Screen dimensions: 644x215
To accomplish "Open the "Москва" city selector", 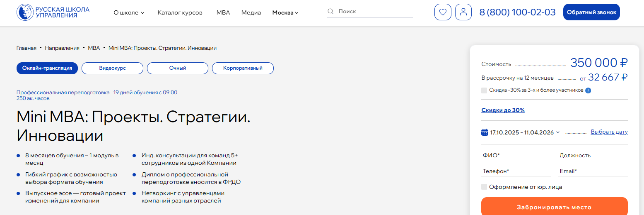I will pos(285,12).
